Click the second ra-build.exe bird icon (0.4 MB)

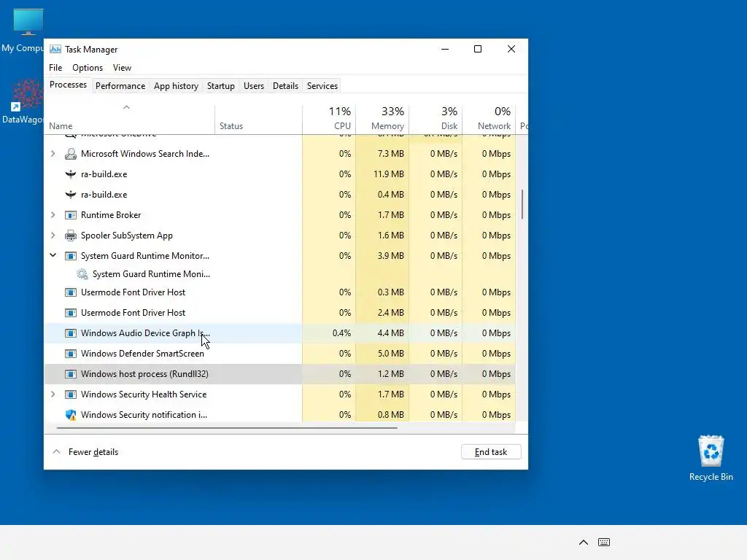point(71,195)
